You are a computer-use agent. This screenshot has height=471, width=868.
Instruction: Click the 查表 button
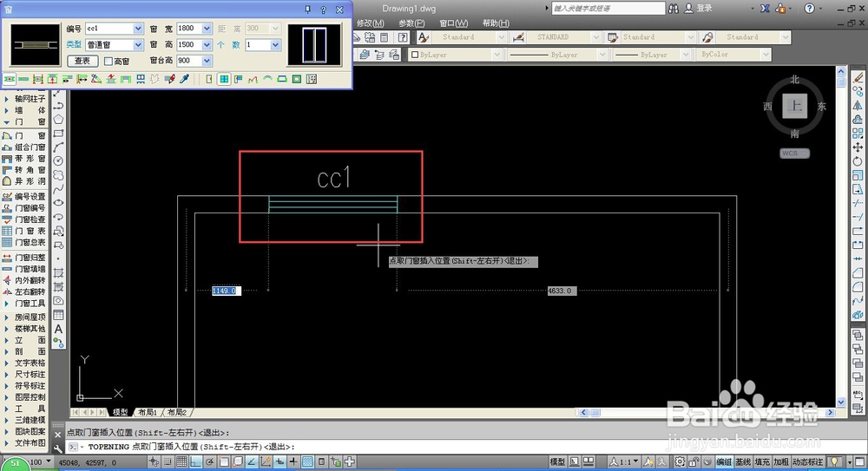tap(82, 61)
